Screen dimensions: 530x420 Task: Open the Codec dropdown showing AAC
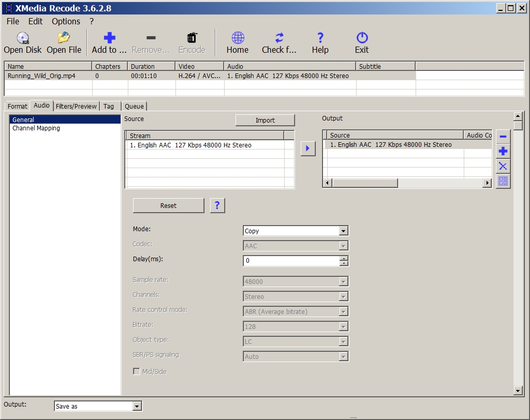343,246
